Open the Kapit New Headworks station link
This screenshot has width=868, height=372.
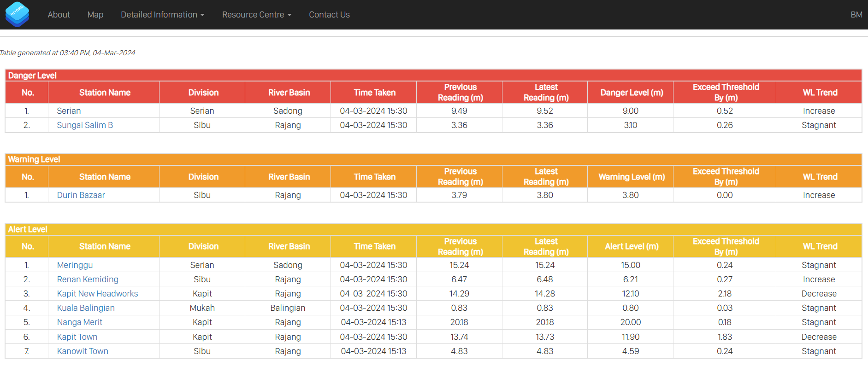pyautogui.click(x=98, y=294)
